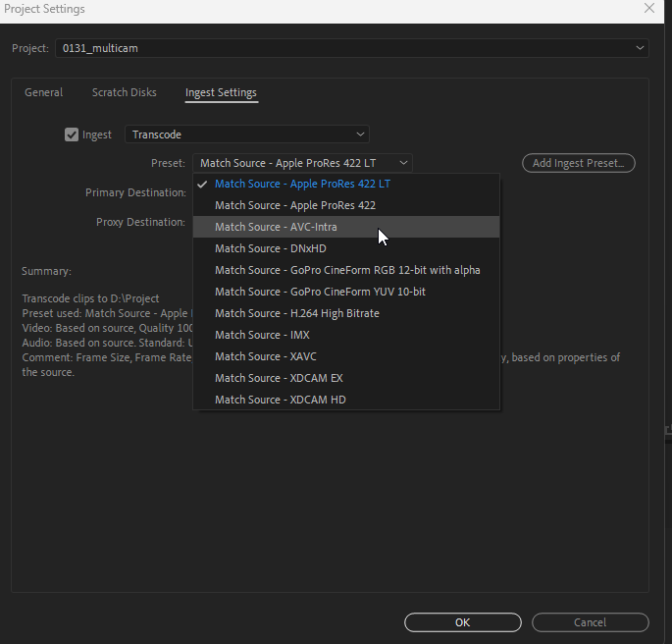Click the Primary Destination label
The height and width of the screenshot is (644, 672).
[x=135, y=192]
